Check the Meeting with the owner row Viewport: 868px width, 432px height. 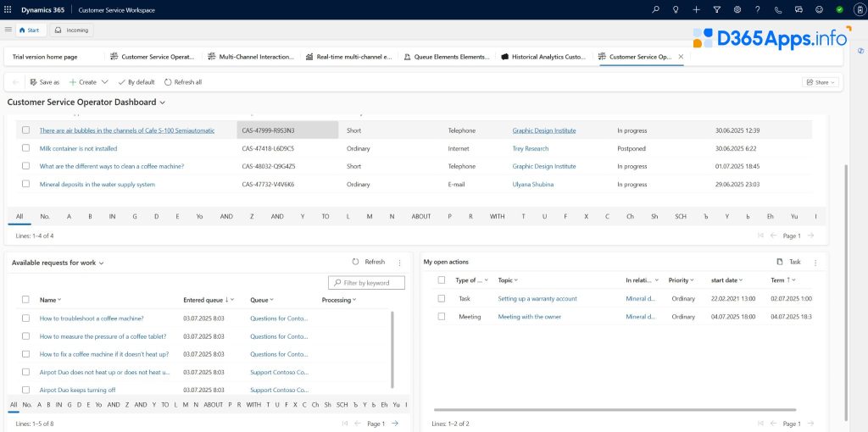point(441,317)
